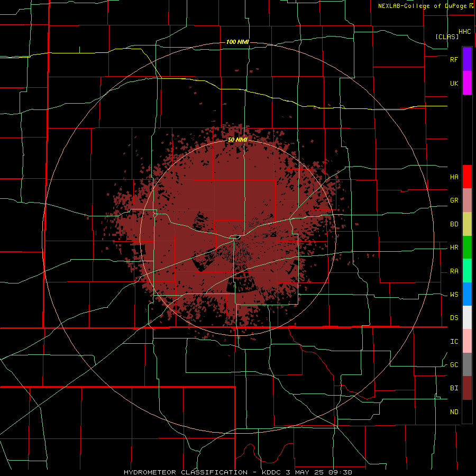Click the HA legend label
Viewport: 476px width, 476px height.
[454, 177]
